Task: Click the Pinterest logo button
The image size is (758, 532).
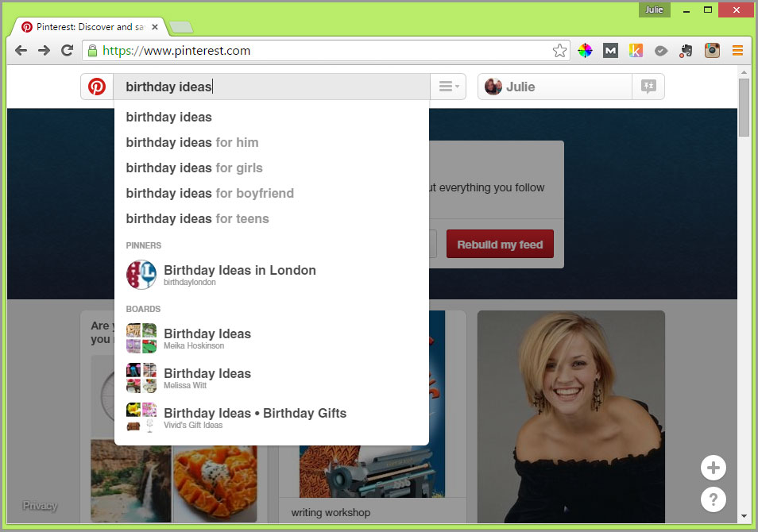Action: coord(97,87)
